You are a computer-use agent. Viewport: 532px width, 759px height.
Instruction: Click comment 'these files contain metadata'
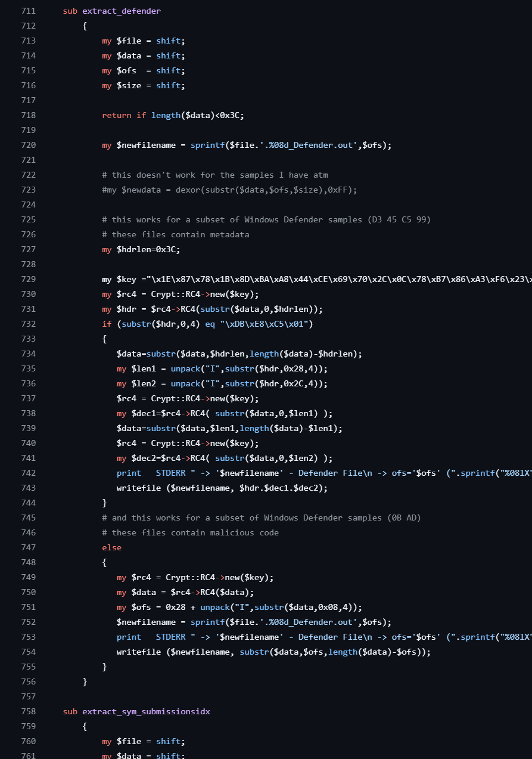(176, 234)
